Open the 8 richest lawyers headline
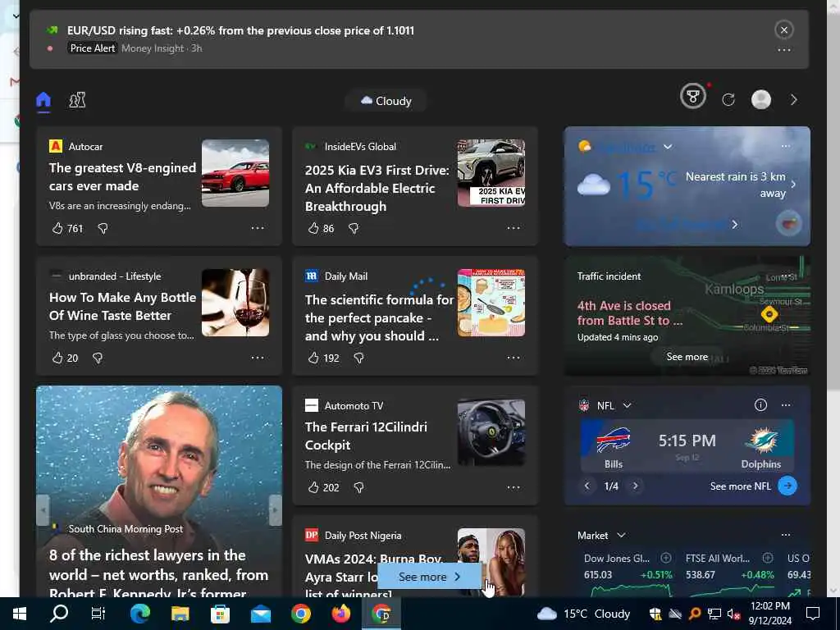Viewport: 840px width, 630px height. click(x=158, y=574)
